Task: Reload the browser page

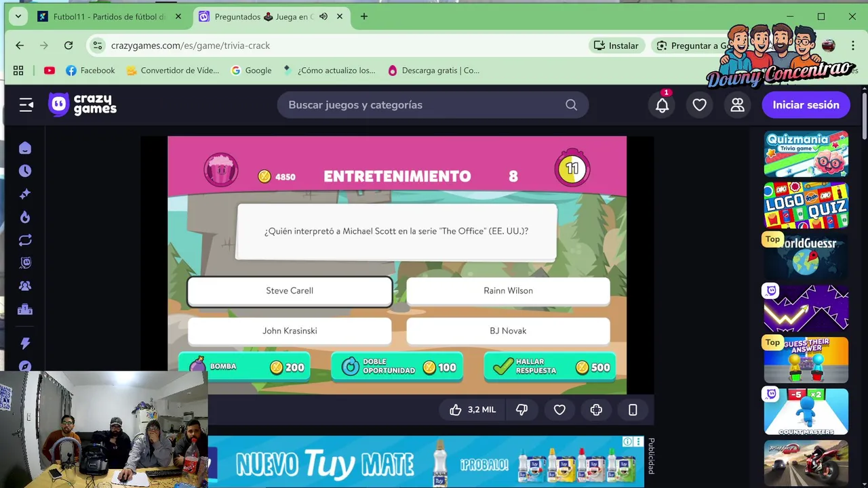Action: [x=68, y=45]
